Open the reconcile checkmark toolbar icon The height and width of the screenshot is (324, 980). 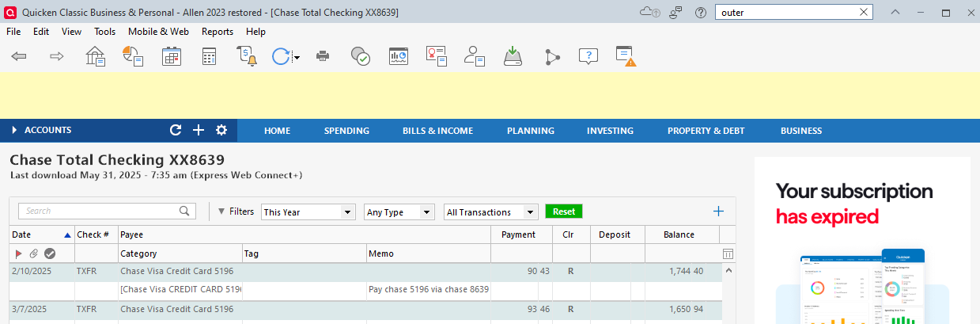361,56
